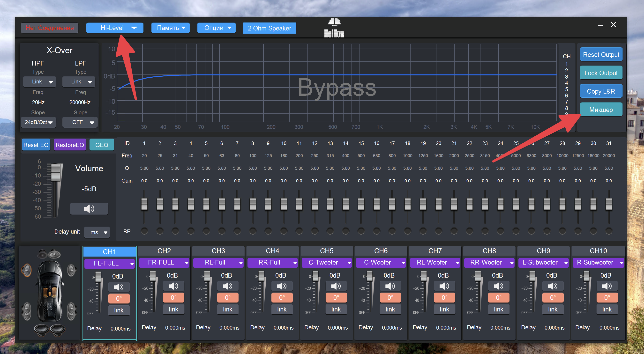Click the EQ band 16 gain slider
Screen dimensions: 644x354
376,204
